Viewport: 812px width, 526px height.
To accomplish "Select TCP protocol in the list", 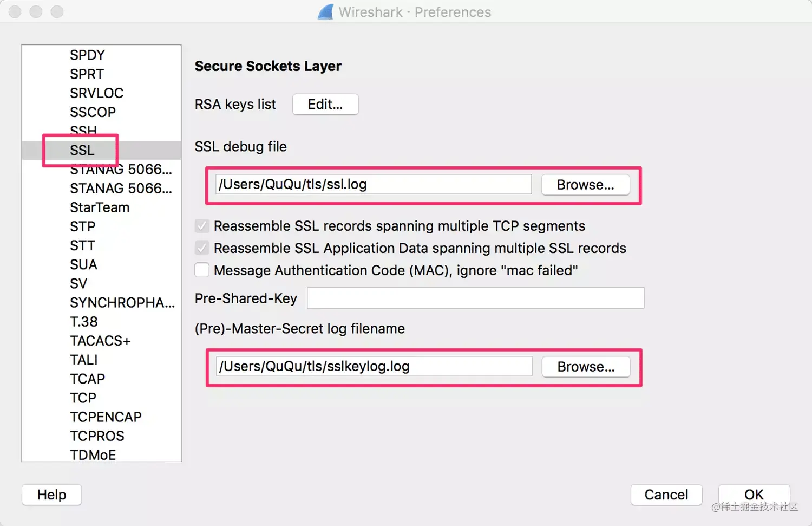I will tap(83, 398).
